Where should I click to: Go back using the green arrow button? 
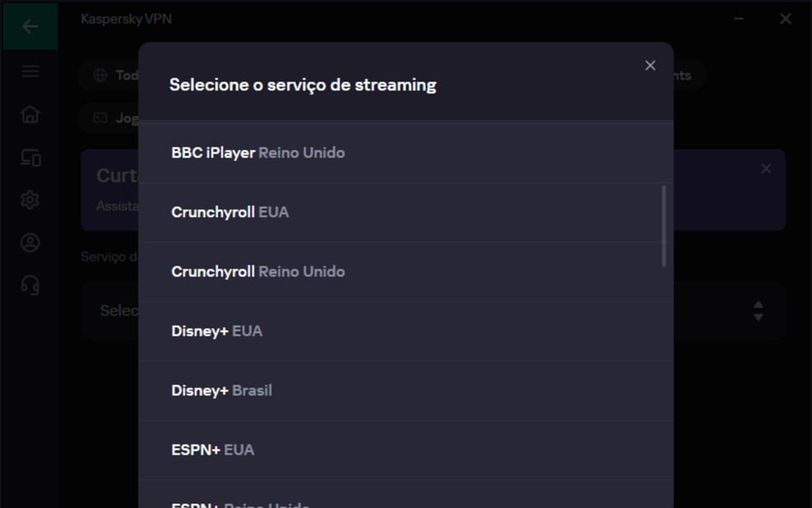[31, 26]
